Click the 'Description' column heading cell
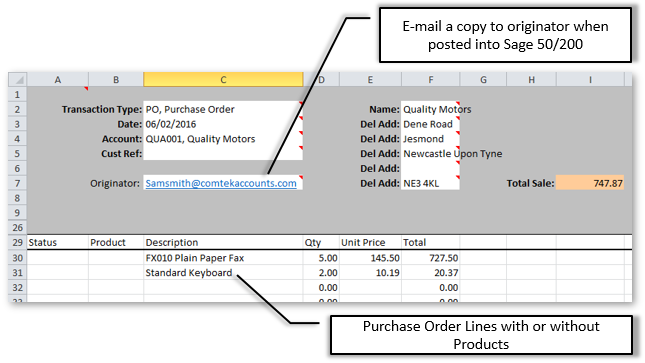The height and width of the screenshot is (363, 645). point(223,242)
